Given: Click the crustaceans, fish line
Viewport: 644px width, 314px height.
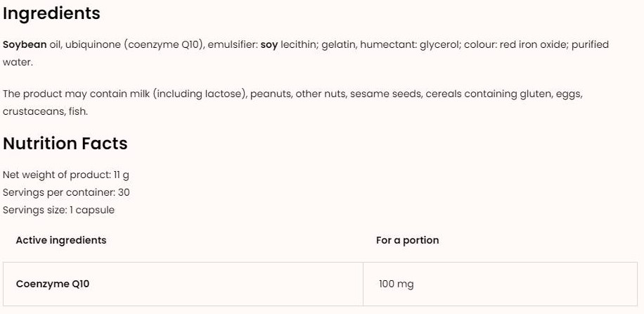Looking at the screenshot, I should point(45,111).
